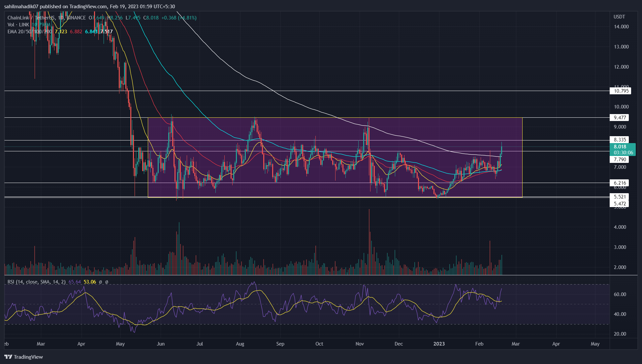Click the 10.795 horizontal line price label
Image resolution: width=642 pixels, height=364 pixels.
(620, 91)
